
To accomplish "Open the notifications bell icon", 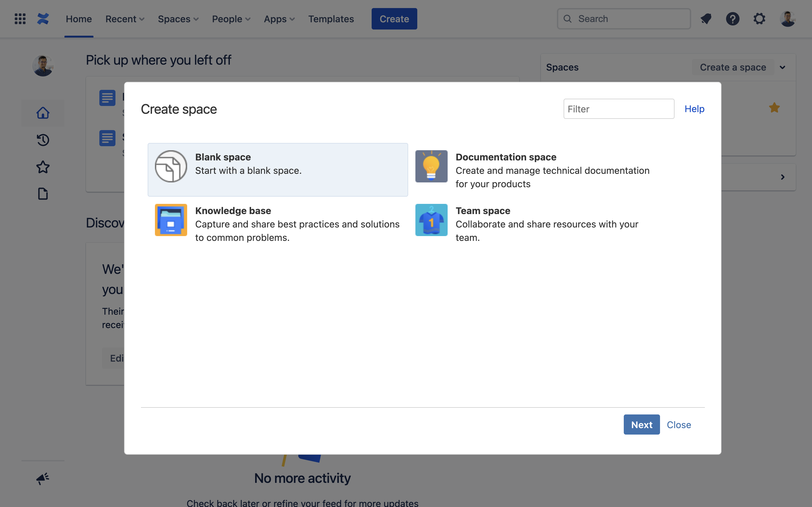I will point(706,19).
